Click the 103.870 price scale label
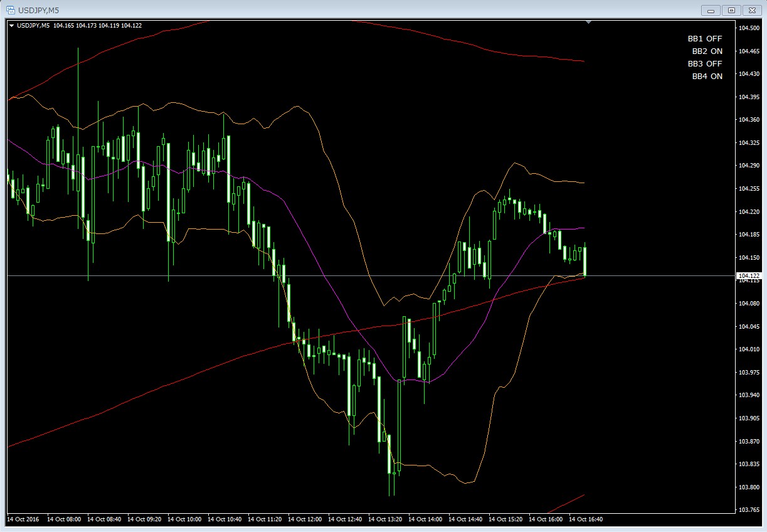This screenshot has width=767, height=532. [x=749, y=442]
